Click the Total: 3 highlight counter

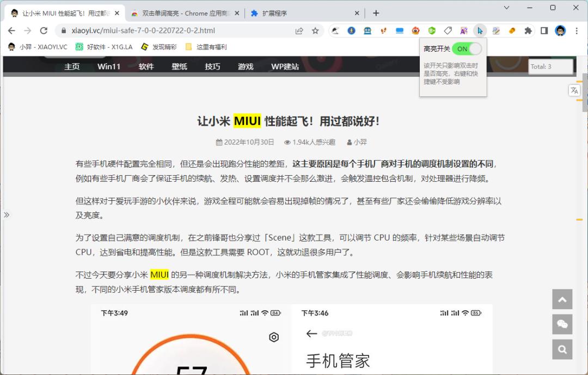click(550, 66)
